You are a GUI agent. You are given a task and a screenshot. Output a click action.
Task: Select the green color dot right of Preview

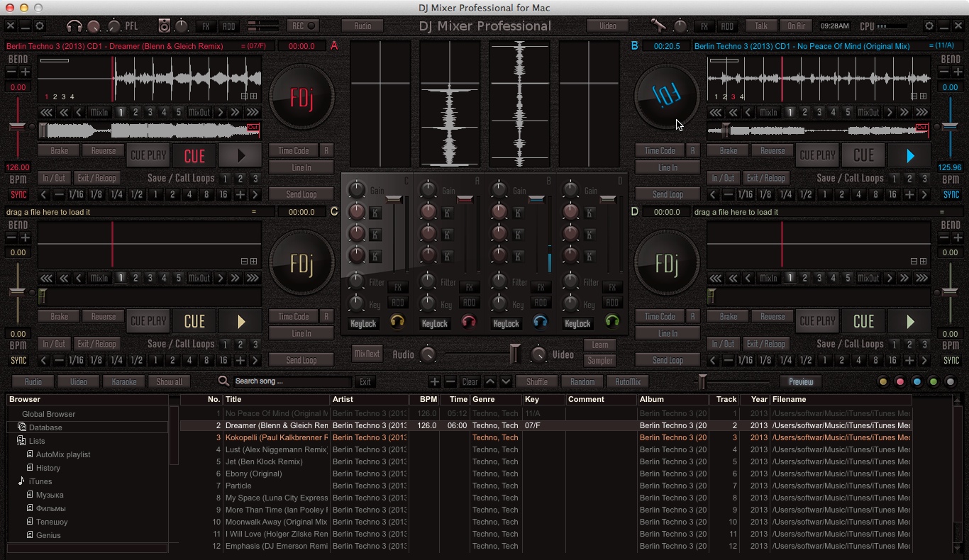coord(934,381)
